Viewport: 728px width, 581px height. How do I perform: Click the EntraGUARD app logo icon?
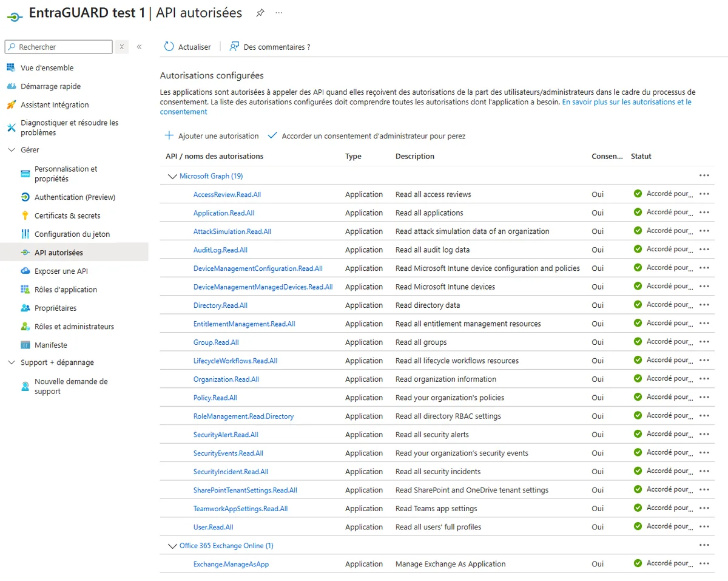[15, 16]
